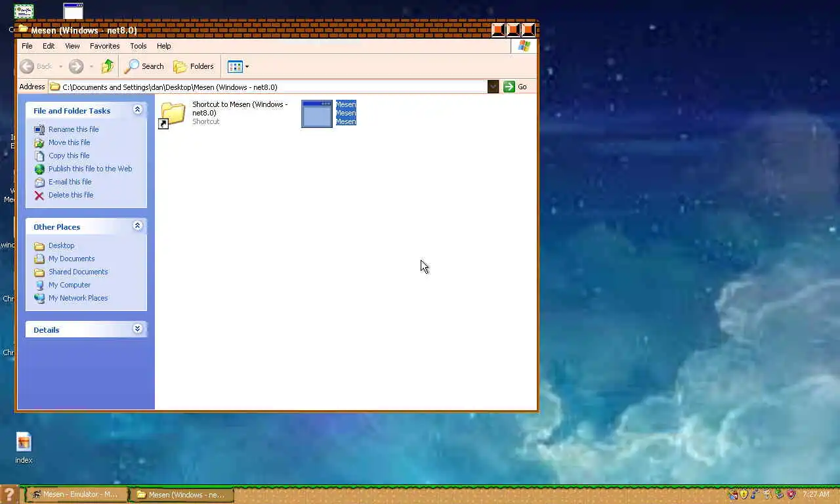Click the My Network Places sidebar icon
This screenshot has height=504, width=840.
[39, 298]
